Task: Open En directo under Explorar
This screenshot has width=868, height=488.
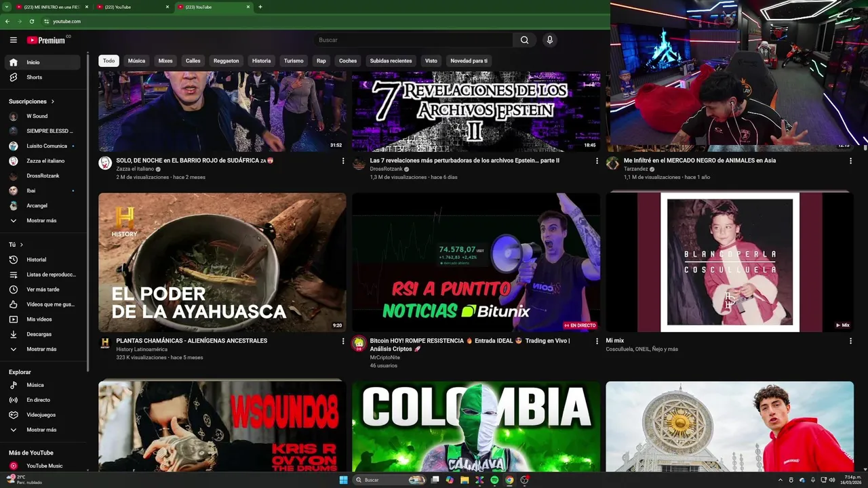Action: (42, 400)
